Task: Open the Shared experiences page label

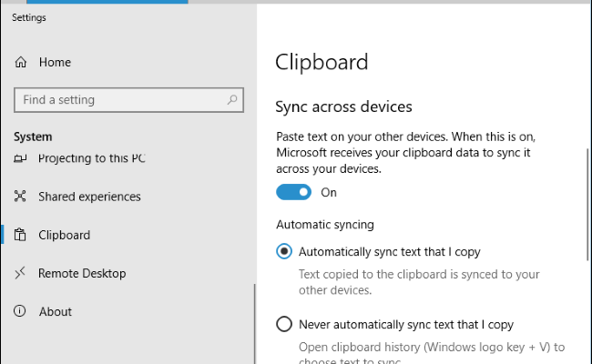Action: click(x=89, y=197)
